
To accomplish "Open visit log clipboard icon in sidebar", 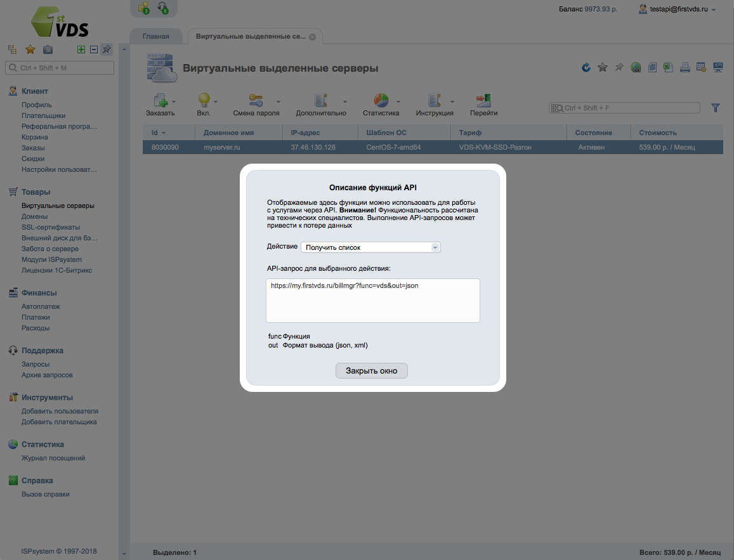I will (x=47, y=48).
